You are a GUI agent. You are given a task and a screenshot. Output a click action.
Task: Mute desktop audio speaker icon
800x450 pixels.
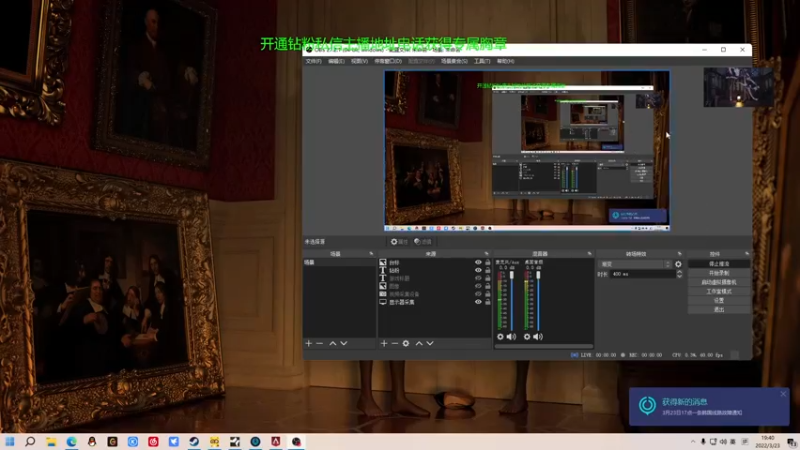[538, 337]
